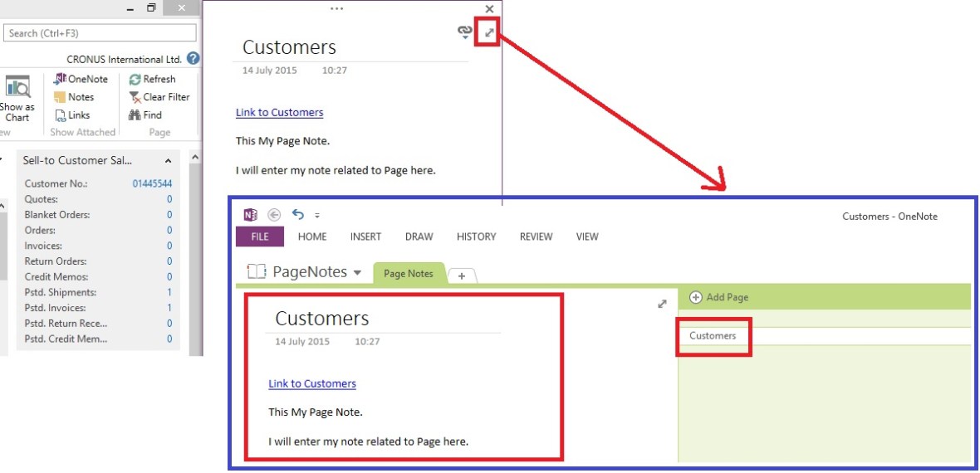Screen dimensions: 980x473
Task: Open the DRAW ribbon tab
Action: (x=419, y=236)
